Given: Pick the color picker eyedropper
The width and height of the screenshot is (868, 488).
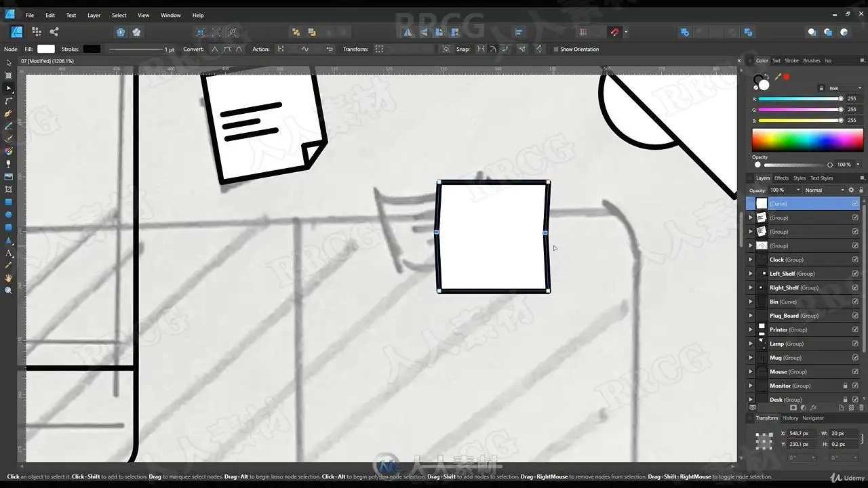Looking at the screenshot, I should point(778,77).
